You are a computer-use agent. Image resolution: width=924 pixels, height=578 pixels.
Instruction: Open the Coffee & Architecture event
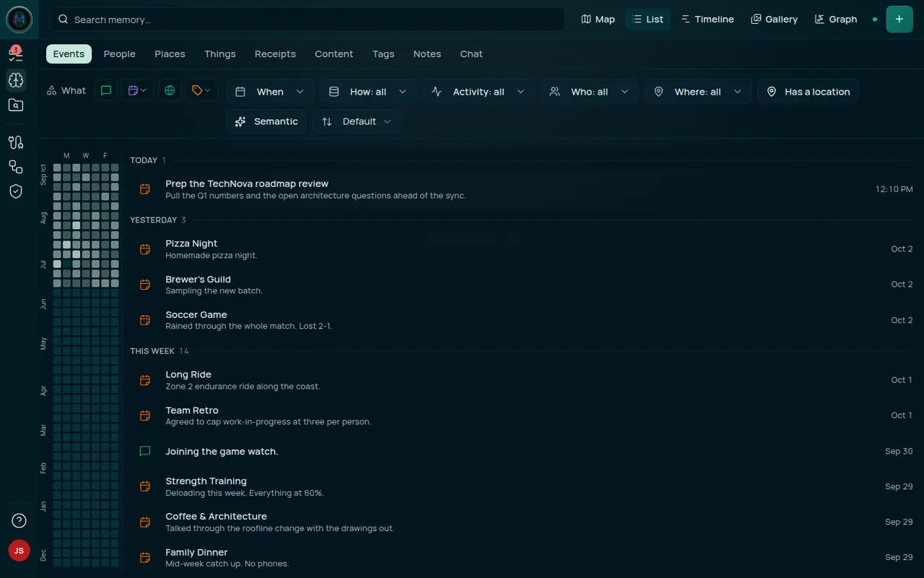coord(522,522)
